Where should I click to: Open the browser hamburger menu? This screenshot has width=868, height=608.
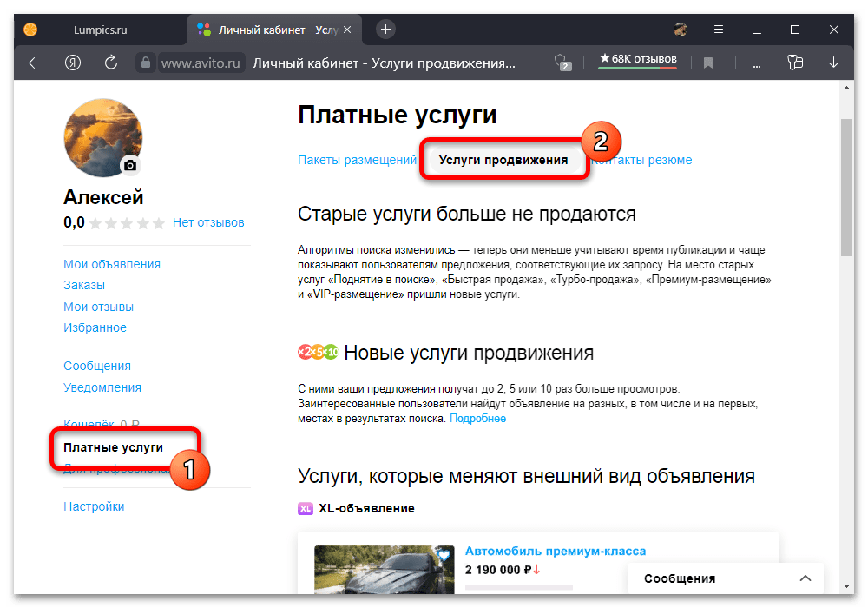point(719,30)
